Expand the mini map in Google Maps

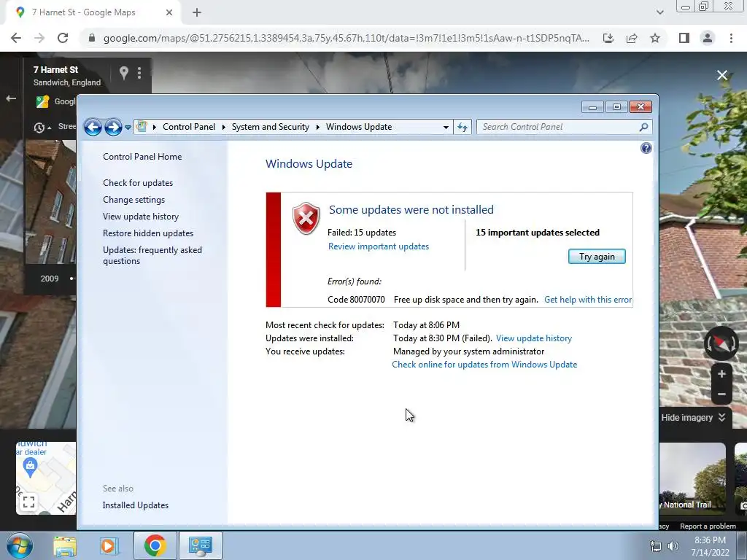tap(28, 502)
